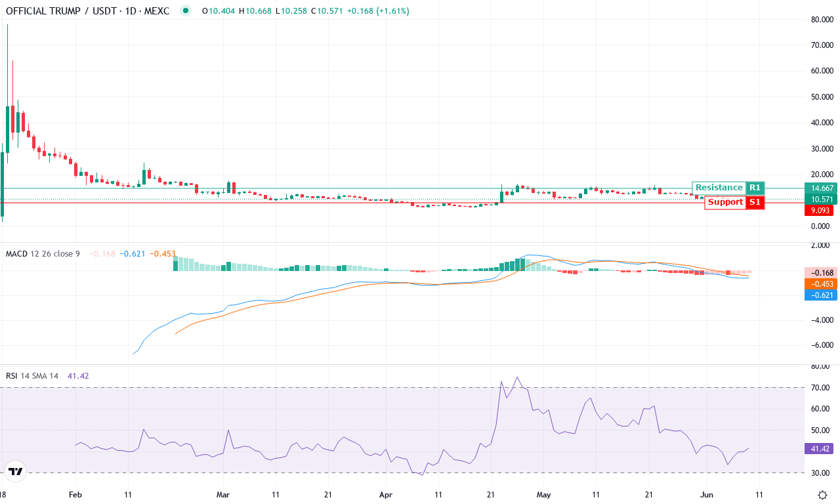Viewport: 840px width, 504px height.
Task: Click the Apr date axis label
Action: click(x=385, y=494)
